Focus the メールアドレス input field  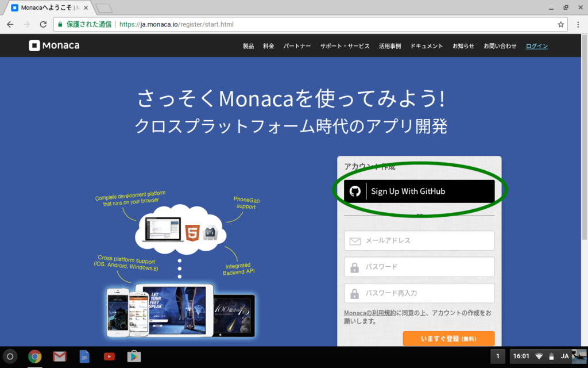point(419,241)
